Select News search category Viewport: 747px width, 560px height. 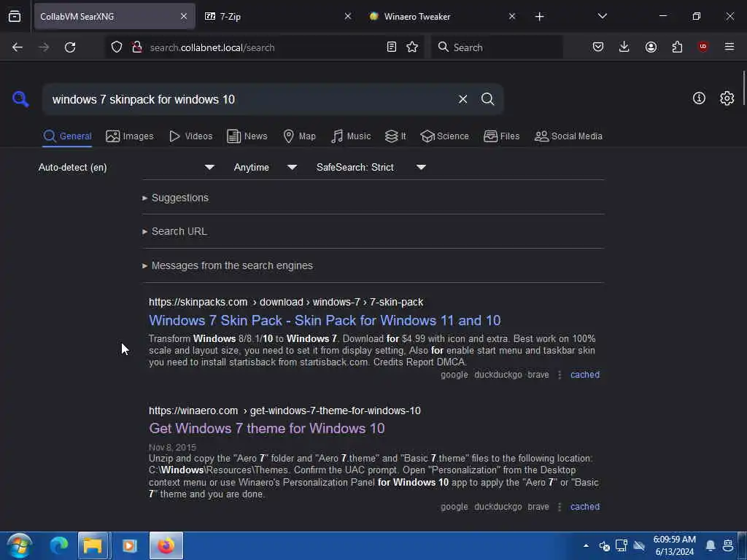[247, 136]
